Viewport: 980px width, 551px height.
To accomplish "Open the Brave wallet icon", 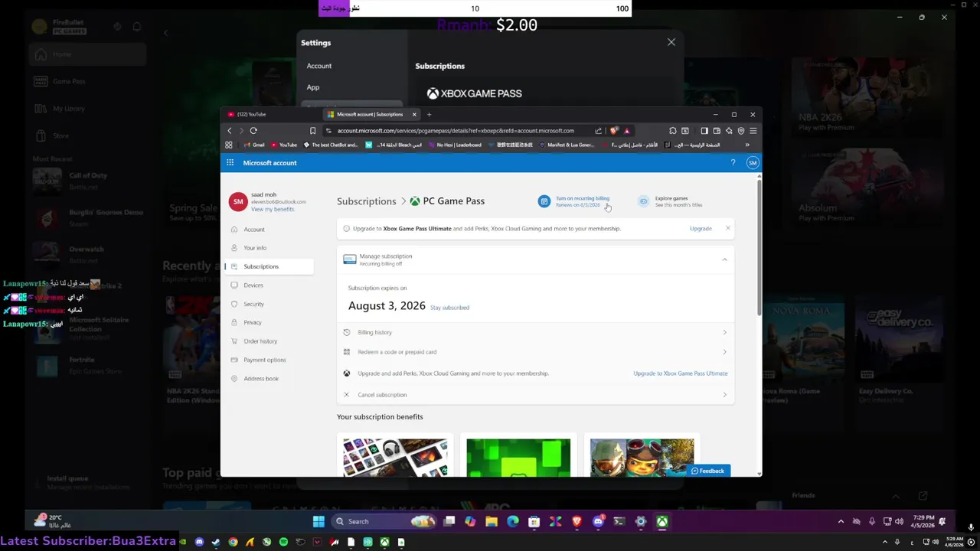I will tap(717, 131).
